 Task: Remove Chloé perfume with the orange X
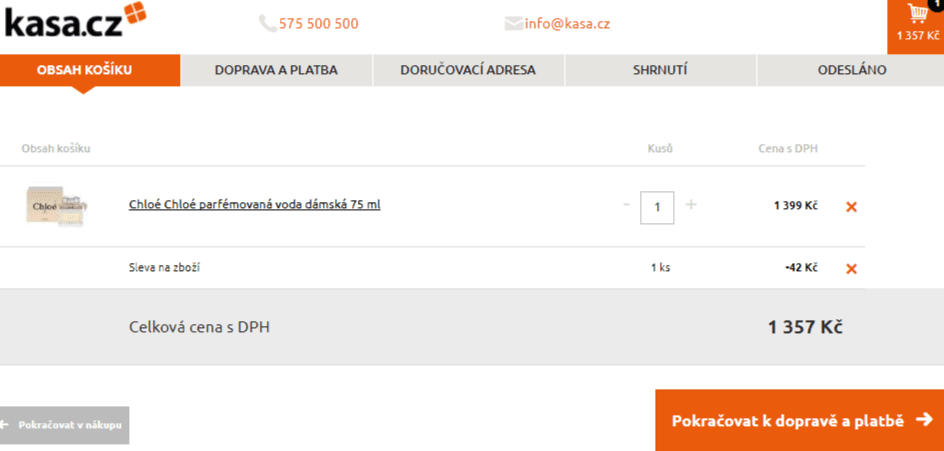coord(851,207)
